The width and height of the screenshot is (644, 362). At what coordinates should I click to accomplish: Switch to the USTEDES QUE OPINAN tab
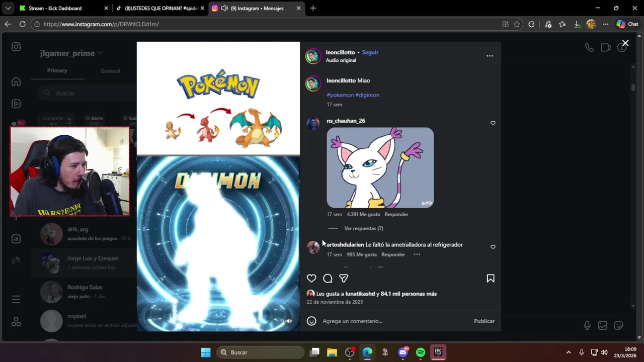[x=160, y=8]
